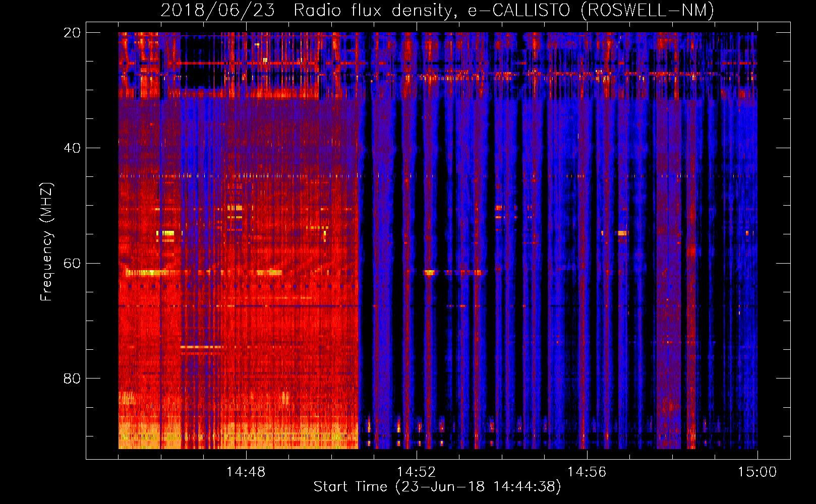Select the 14:52 time tick label
Screen dimensions: 816x504
tap(416, 472)
